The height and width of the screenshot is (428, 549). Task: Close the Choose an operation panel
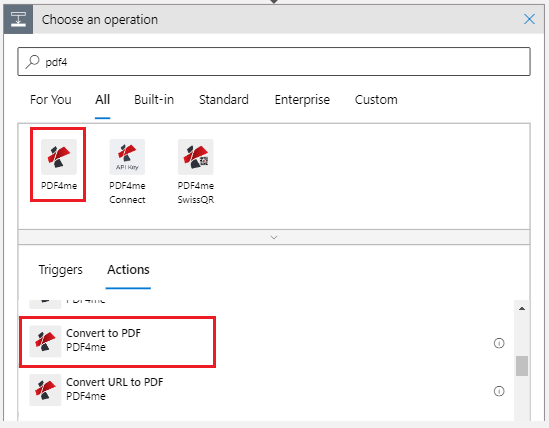529,19
